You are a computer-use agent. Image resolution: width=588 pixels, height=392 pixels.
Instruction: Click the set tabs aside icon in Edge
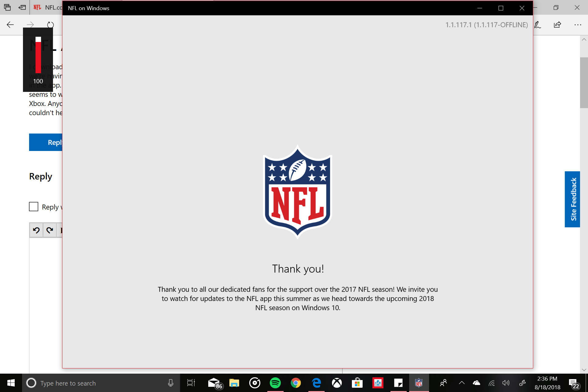pos(22,7)
